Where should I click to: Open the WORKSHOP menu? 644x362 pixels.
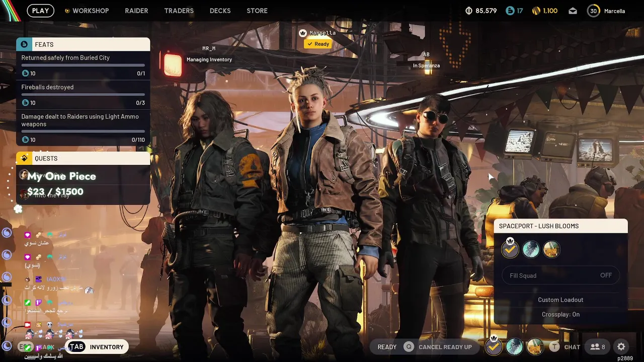(91, 11)
